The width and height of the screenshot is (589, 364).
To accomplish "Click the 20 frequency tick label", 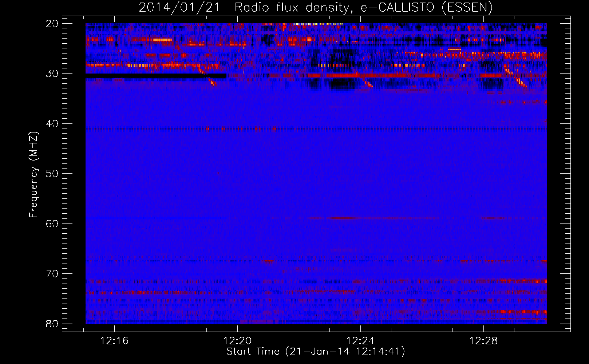I will 52,24.
